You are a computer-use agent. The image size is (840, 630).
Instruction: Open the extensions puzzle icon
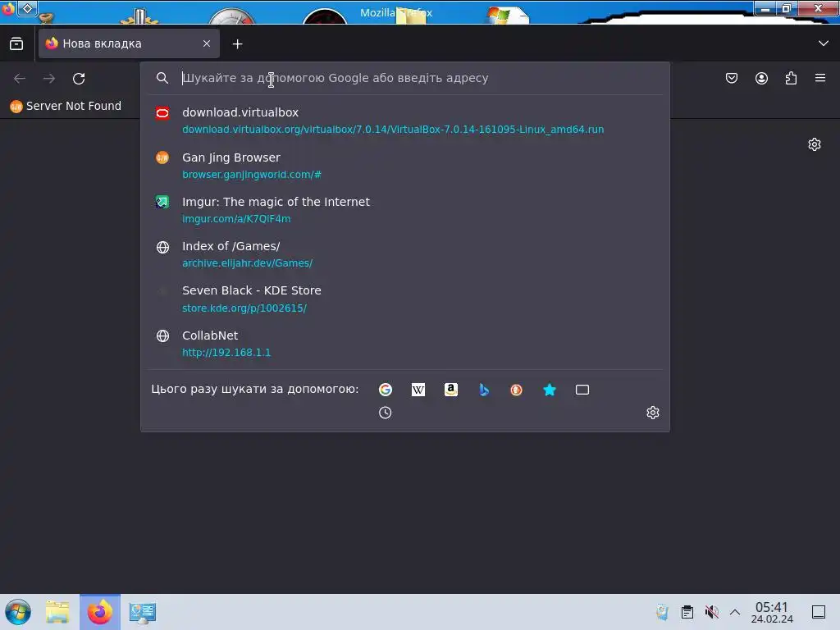[792, 78]
